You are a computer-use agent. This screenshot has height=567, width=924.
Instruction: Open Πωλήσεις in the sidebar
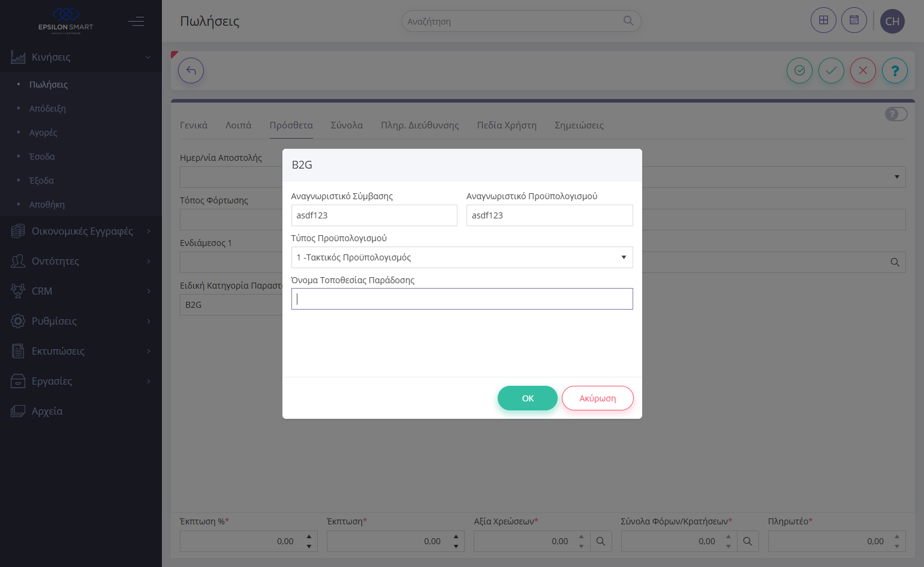tap(49, 85)
